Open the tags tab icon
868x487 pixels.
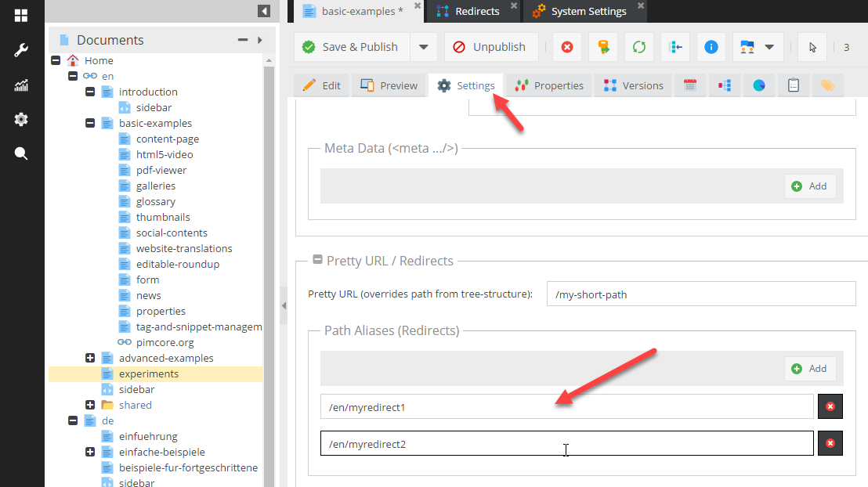pyautogui.click(x=828, y=85)
